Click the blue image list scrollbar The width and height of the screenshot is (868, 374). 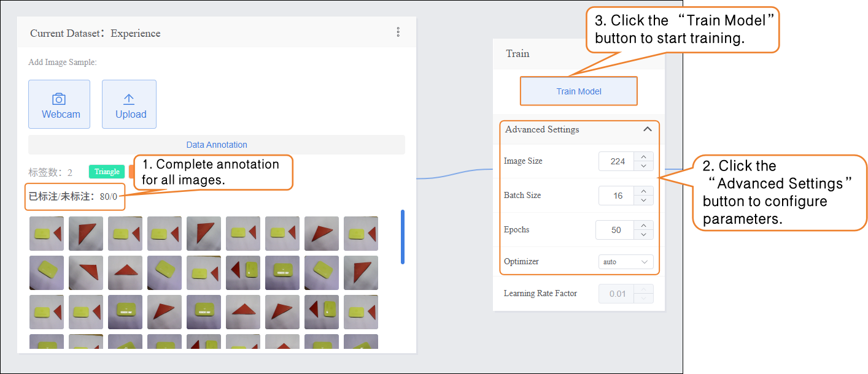click(x=403, y=237)
